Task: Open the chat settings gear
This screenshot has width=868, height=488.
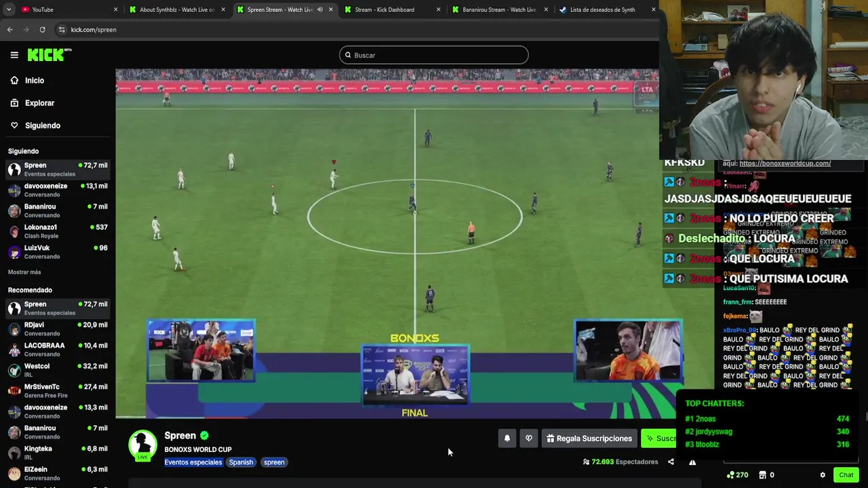Action: [x=823, y=475]
